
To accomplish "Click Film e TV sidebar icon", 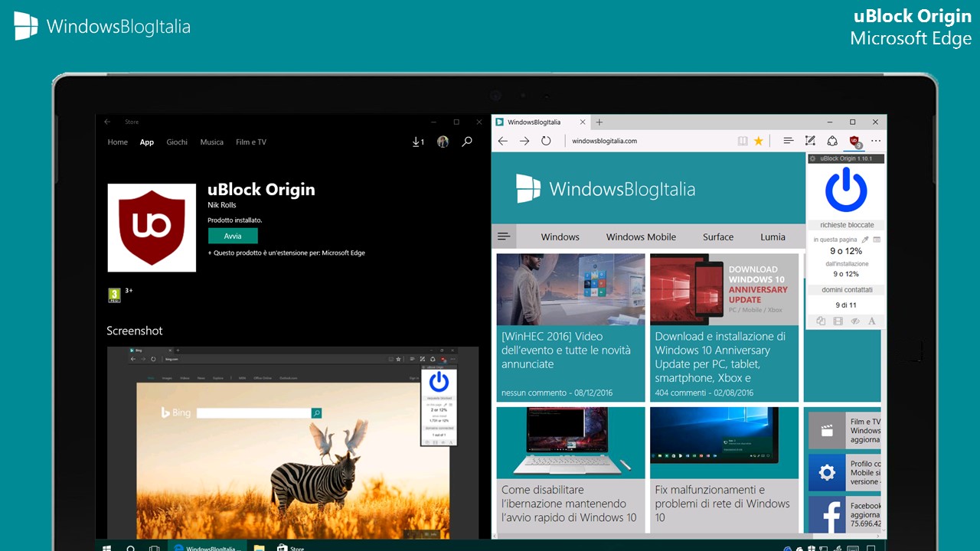I will (827, 431).
